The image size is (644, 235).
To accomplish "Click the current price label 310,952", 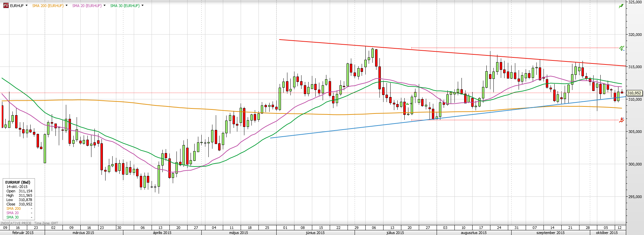I will point(634,93).
